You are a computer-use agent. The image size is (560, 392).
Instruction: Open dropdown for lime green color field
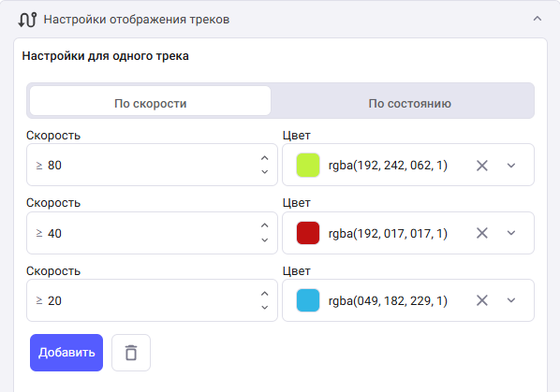511,166
